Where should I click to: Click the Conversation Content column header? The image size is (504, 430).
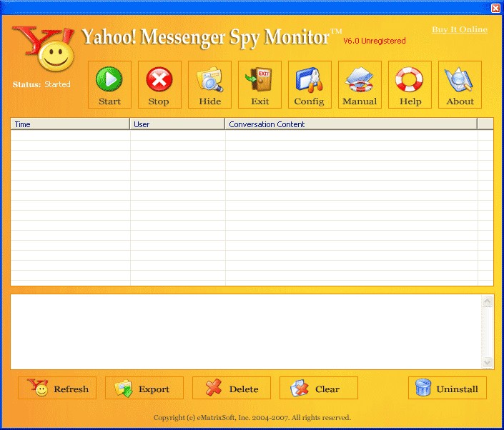(351, 124)
